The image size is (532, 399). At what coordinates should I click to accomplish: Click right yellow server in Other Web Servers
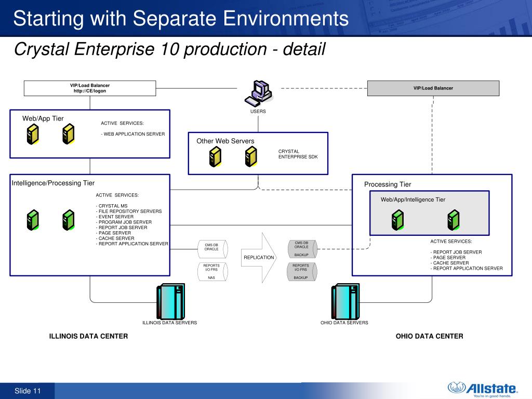pyautogui.click(x=251, y=157)
